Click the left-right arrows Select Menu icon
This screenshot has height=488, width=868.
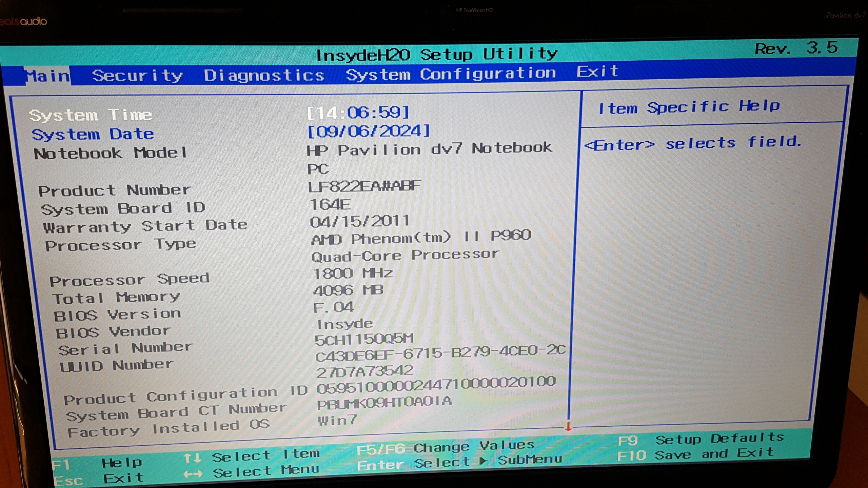pos(193,474)
